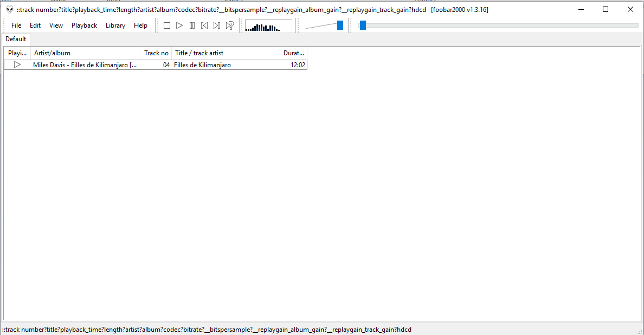
Task: Open the Edit menu
Action: pos(35,25)
